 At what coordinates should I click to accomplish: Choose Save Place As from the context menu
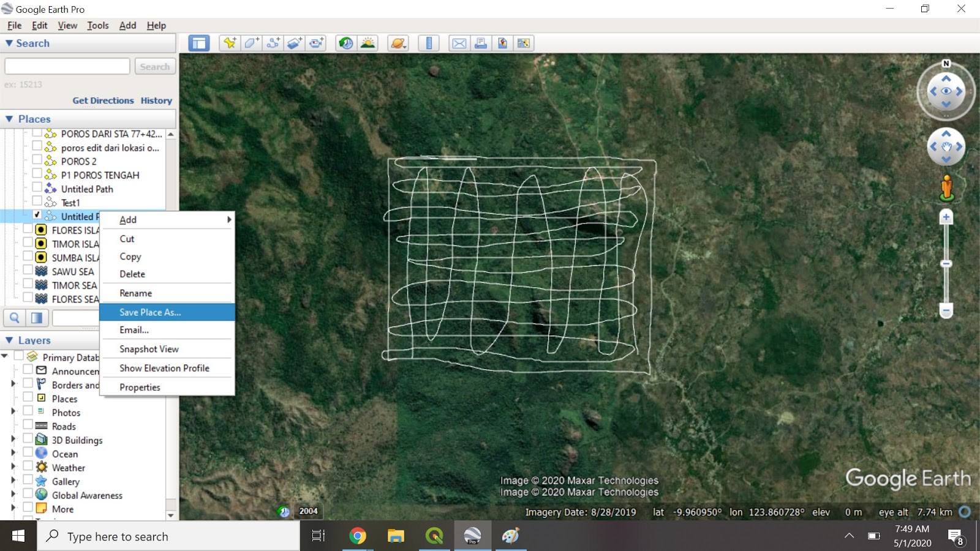click(x=150, y=312)
